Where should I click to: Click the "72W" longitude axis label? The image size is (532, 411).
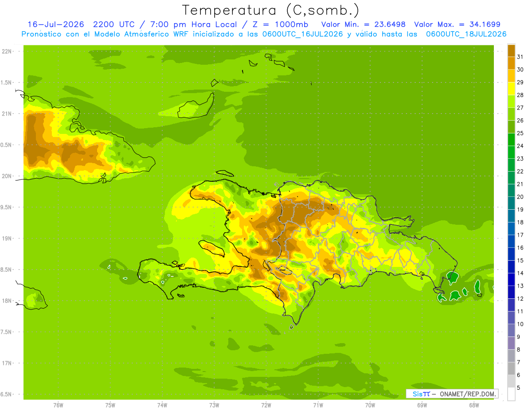[266, 405]
